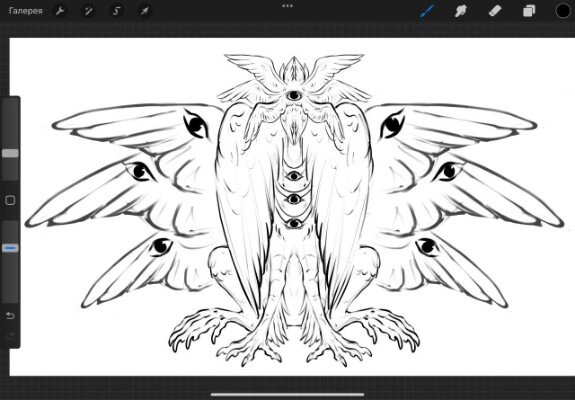
Task: Activate the Transform arrow tool
Action: 144,11
